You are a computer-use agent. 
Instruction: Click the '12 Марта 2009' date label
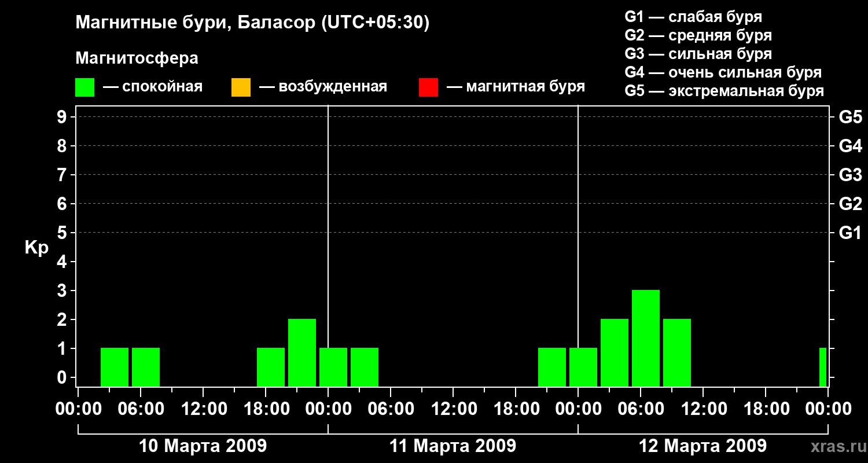point(703,446)
